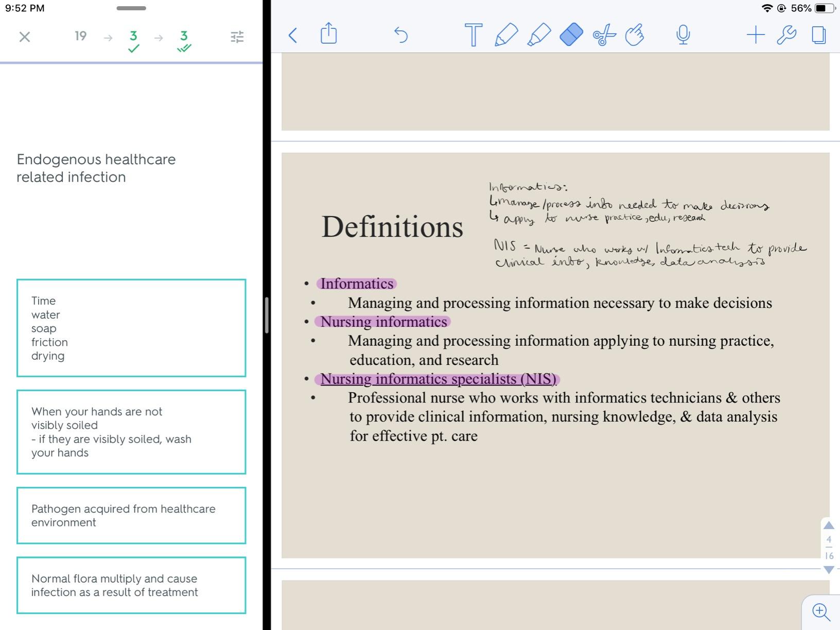
Task: Close the flashcard quiz with the X
Action: (x=24, y=37)
